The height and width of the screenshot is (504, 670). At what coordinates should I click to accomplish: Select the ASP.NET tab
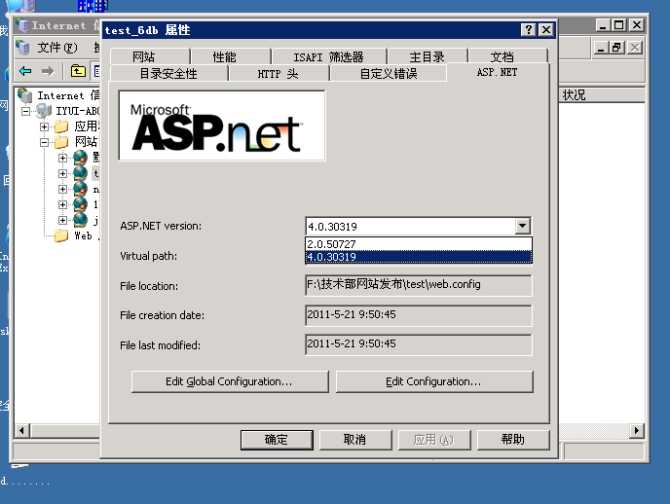(497, 72)
